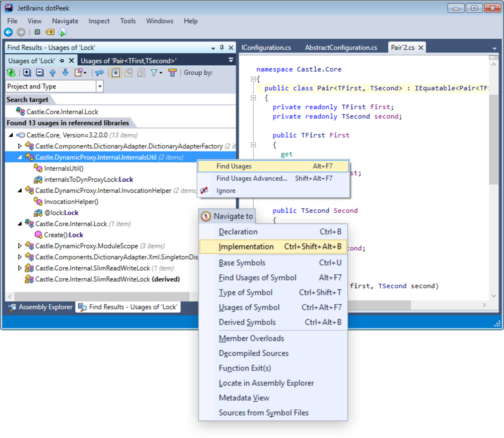Open Find Results window position dropdown arrow
This screenshot has height=438, width=504.
pyautogui.click(x=213, y=48)
